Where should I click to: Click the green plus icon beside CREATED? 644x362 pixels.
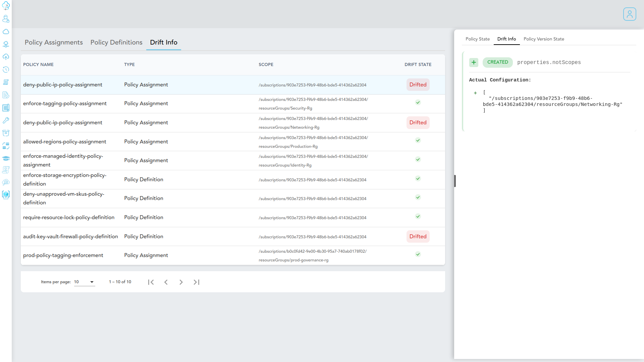click(474, 62)
